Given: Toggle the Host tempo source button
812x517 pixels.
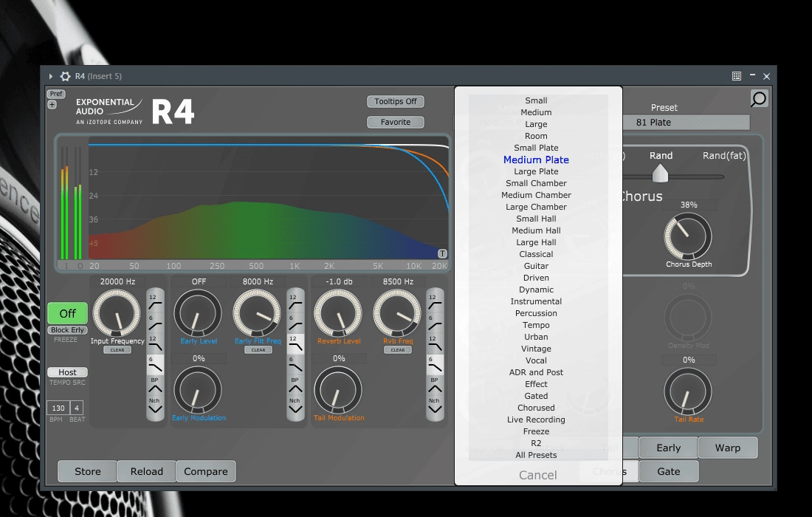Looking at the screenshot, I should tap(67, 372).
